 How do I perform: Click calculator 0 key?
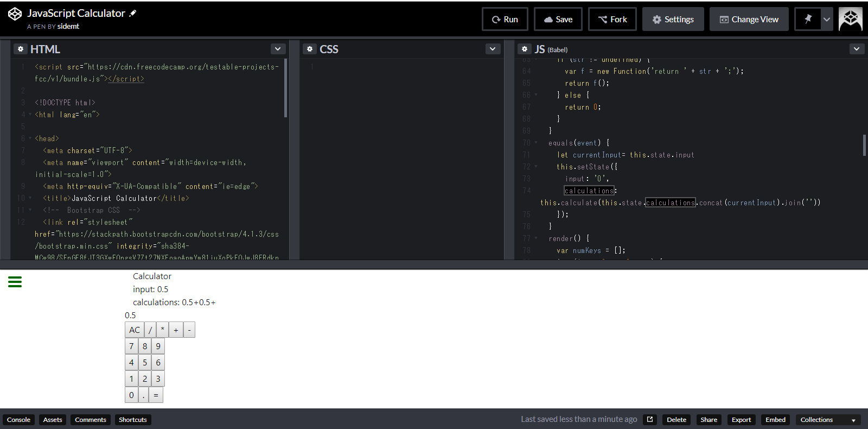coord(131,395)
